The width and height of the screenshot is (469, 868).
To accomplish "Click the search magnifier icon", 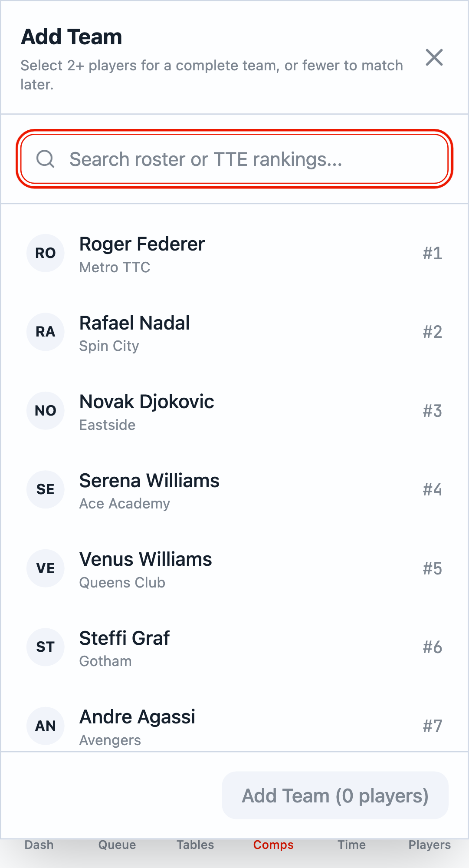I will point(46,159).
